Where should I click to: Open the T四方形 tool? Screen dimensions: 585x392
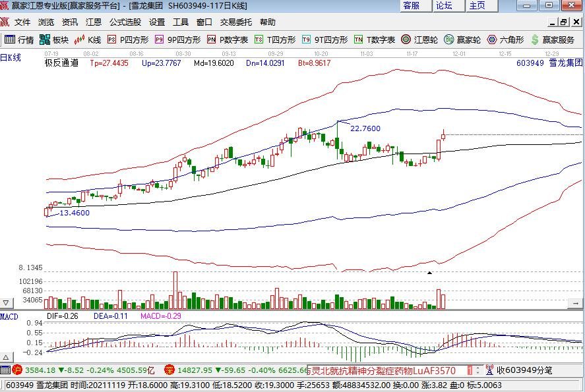(275, 40)
